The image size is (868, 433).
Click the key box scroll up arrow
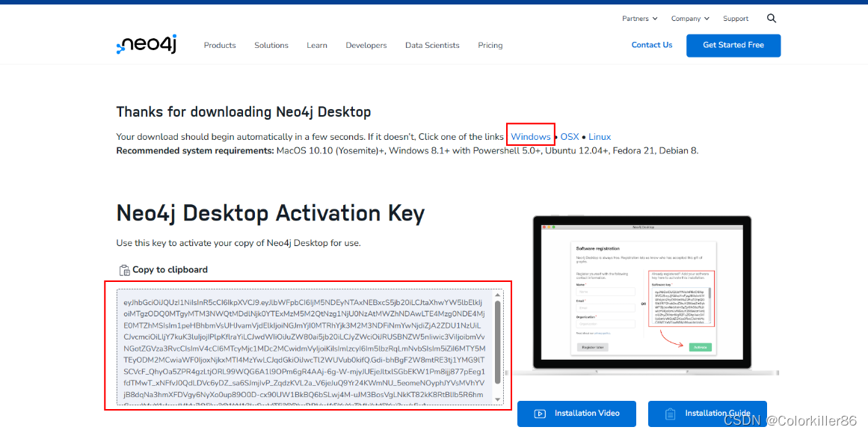(x=497, y=295)
